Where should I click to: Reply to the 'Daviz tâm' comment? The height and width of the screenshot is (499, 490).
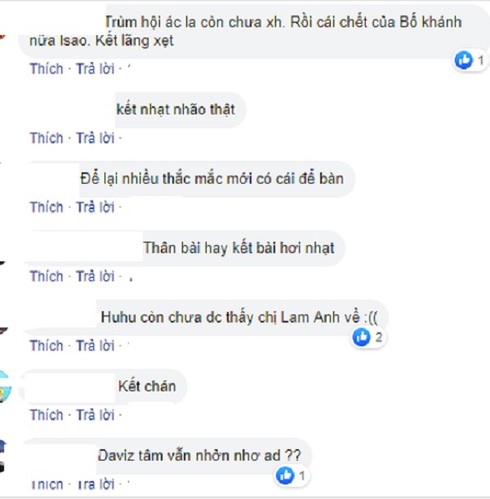(95, 484)
